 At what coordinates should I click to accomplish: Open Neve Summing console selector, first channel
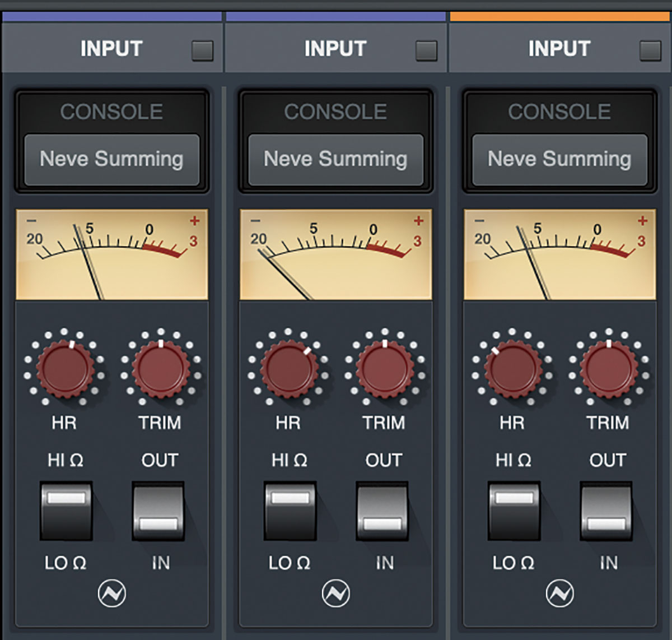click(x=111, y=159)
